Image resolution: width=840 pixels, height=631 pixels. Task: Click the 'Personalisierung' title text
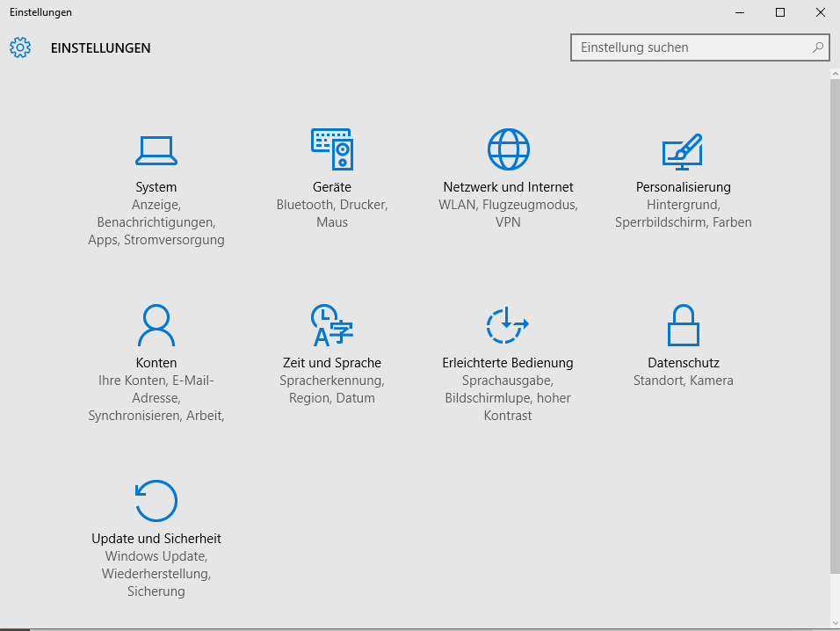pos(683,187)
